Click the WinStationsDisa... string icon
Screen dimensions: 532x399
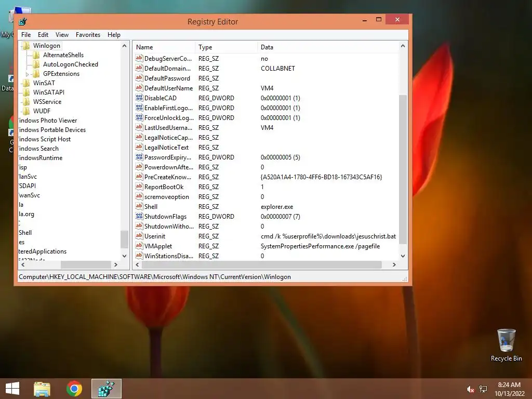click(139, 255)
